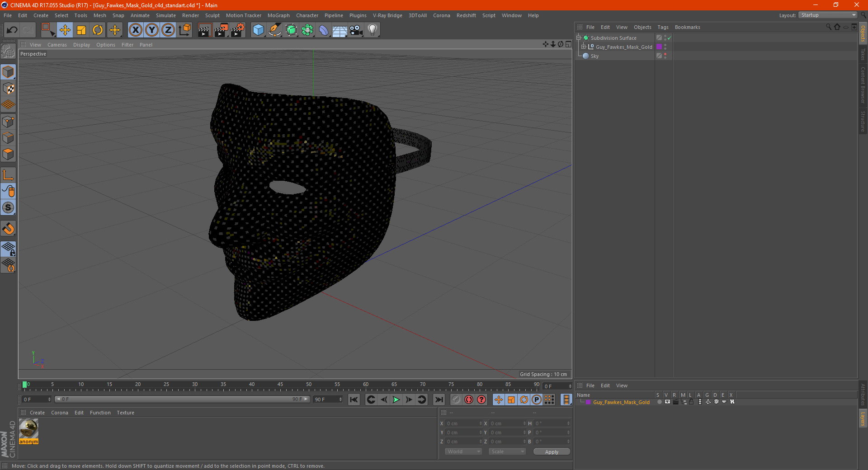868x470 pixels.
Task: Click Render View clapperboard icon
Action: tap(204, 30)
